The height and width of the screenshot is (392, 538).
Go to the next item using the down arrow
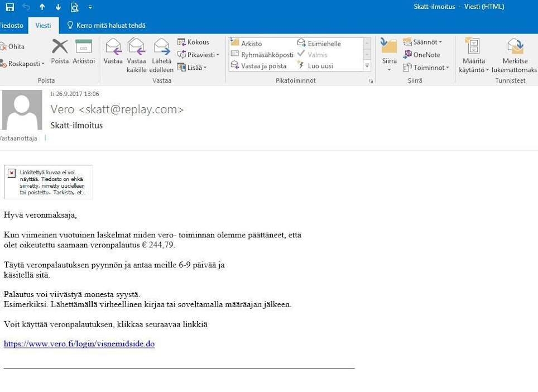coord(58,7)
